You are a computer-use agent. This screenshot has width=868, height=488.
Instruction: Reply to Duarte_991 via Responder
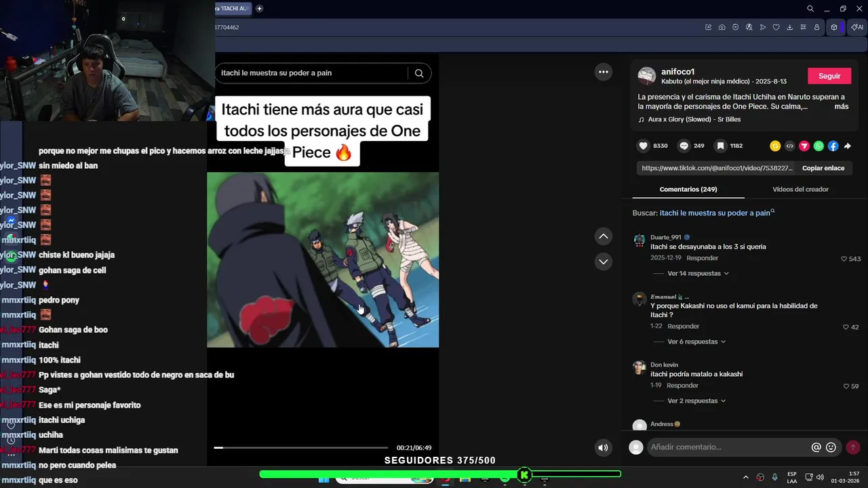coord(702,258)
